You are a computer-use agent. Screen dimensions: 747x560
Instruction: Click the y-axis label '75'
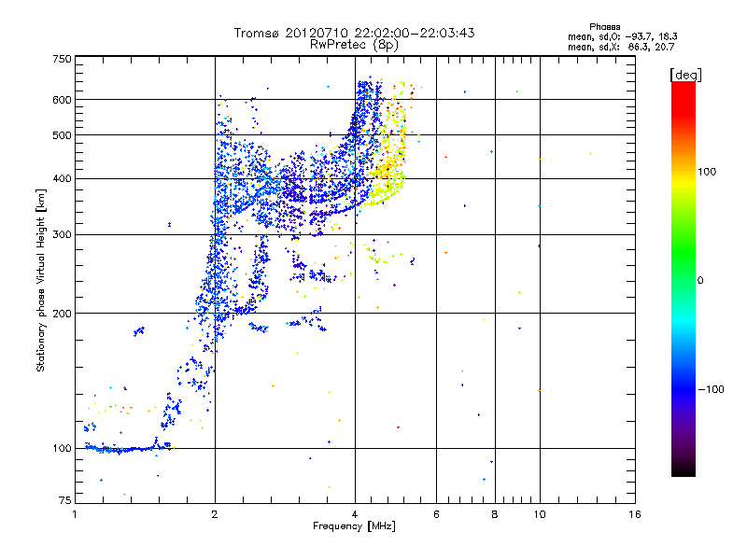coord(65,500)
